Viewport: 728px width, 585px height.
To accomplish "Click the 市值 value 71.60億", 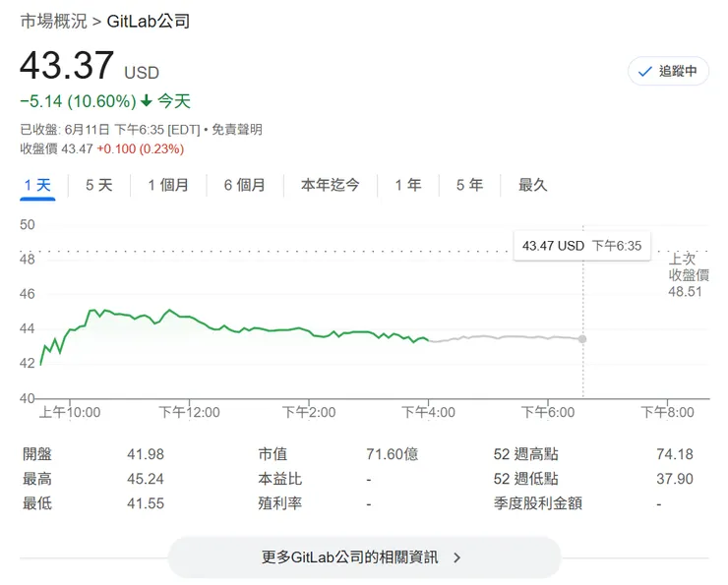I will click(x=393, y=454).
